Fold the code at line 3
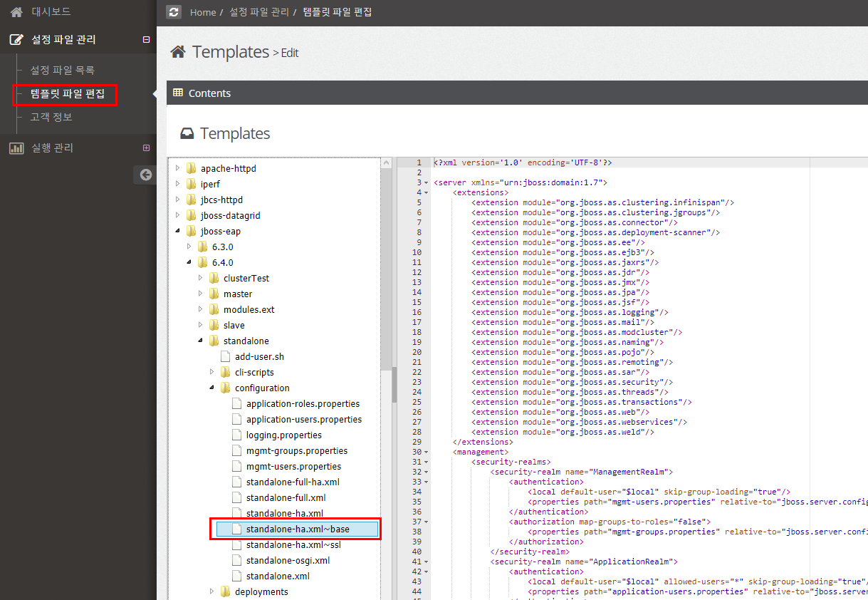The image size is (868, 600). (x=427, y=183)
